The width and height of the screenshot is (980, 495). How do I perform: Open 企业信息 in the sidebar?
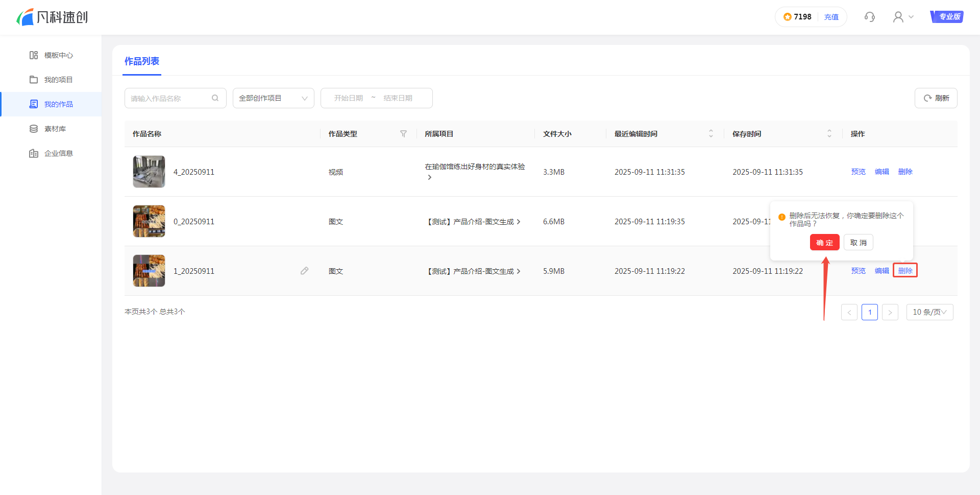coord(58,153)
